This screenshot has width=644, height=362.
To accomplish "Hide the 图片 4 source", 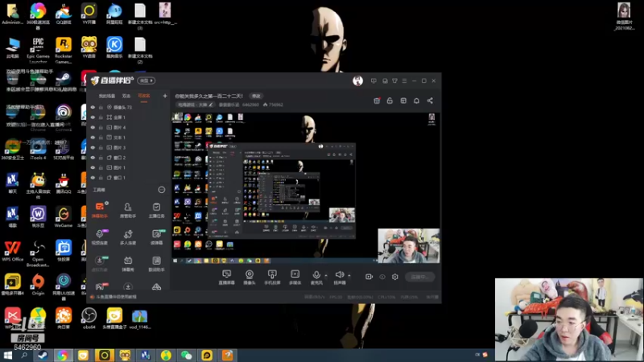I will pos(93,127).
